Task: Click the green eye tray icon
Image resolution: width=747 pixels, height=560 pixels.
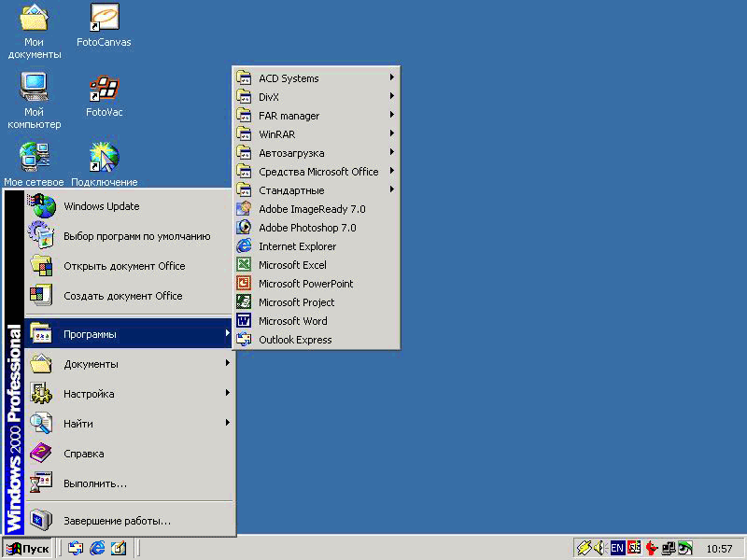Action: point(685,549)
